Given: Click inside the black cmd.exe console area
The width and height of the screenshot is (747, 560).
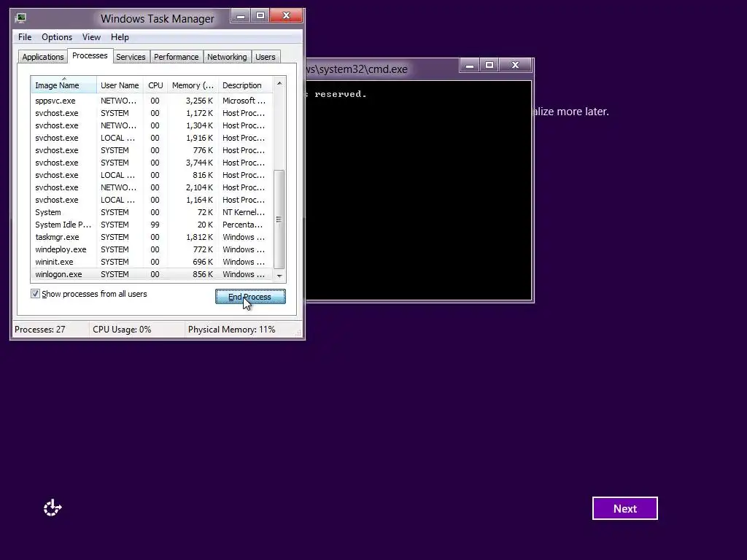Looking at the screenshot, I should point(418,190).
